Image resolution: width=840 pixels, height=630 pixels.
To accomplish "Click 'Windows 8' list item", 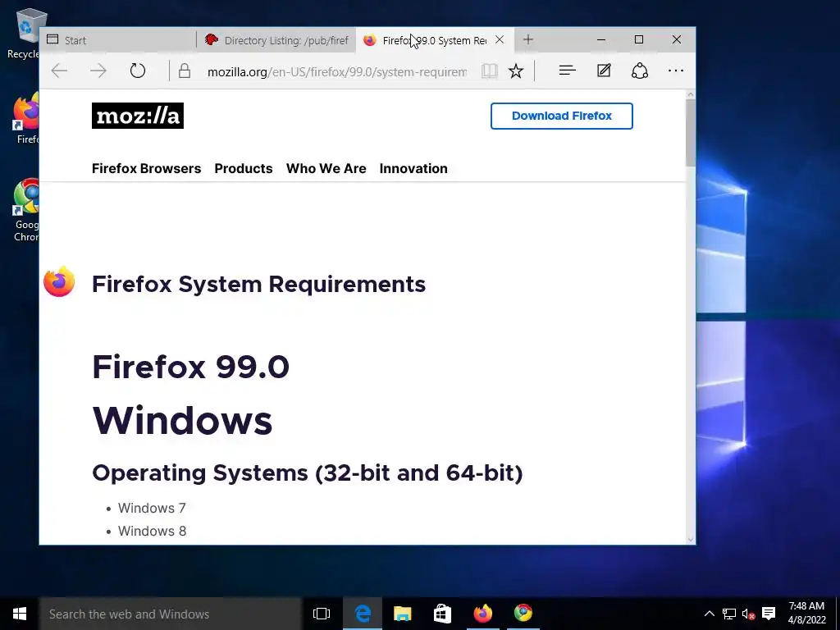I will (x=152, y=531).
